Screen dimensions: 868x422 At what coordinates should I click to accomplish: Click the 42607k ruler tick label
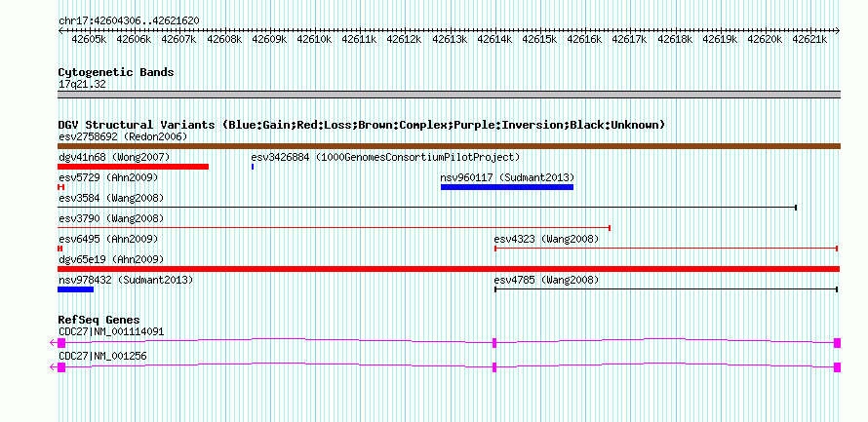[x=179, y=39]
